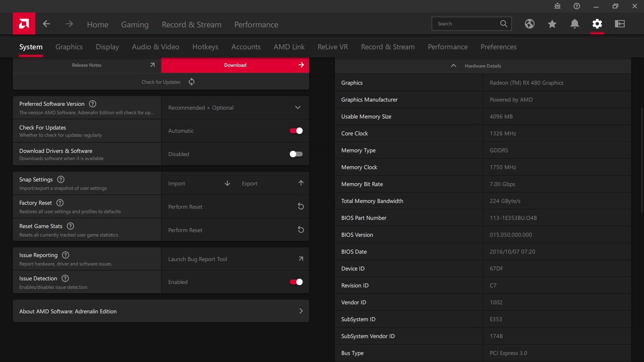
Task: Click the Launch Bug Report Tool arrow icon
Action: pos(301,259)
